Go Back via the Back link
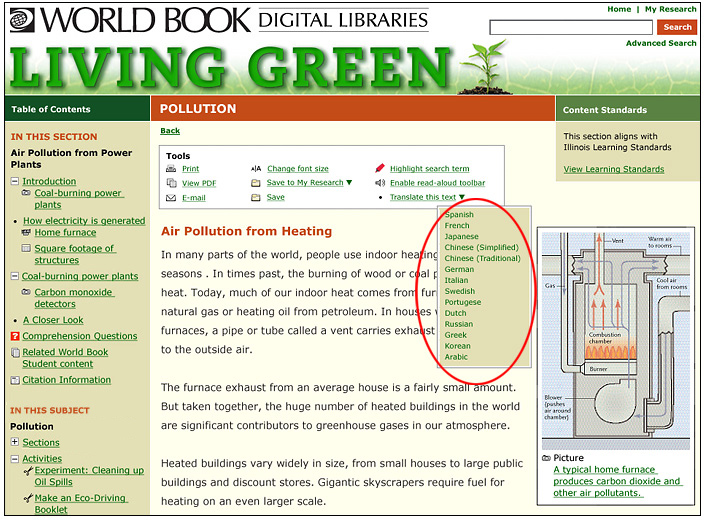710x526 pixels. point(170,131)
